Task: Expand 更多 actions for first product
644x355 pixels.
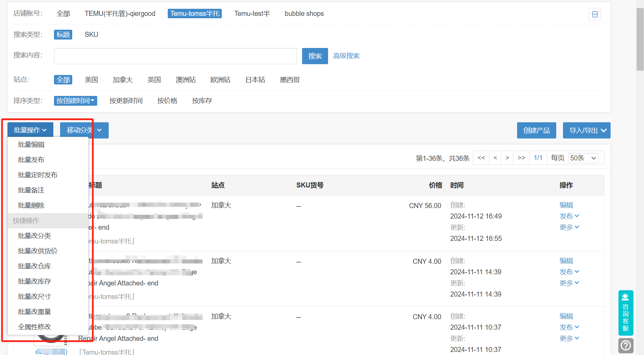Action: coord(569,227)
